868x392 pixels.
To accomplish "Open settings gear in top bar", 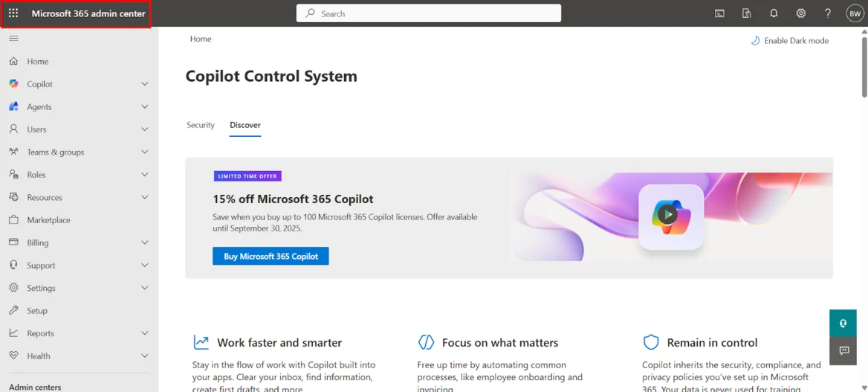I will pos(801,14).
